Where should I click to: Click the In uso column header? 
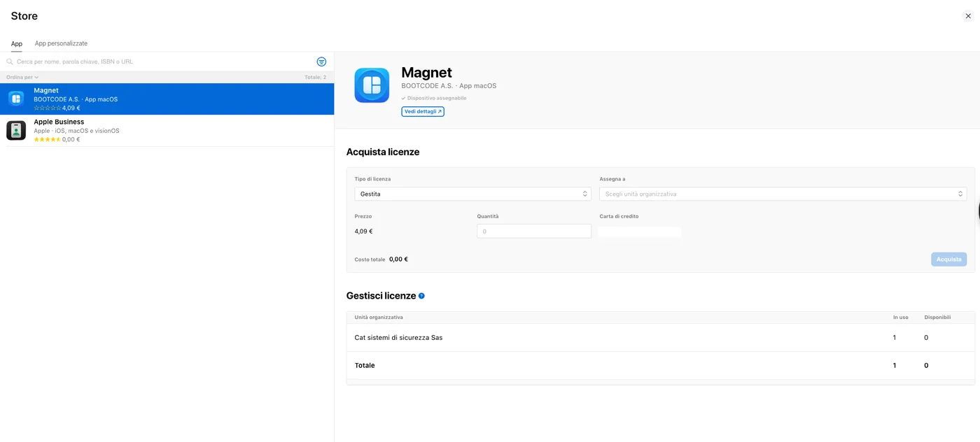901,318
